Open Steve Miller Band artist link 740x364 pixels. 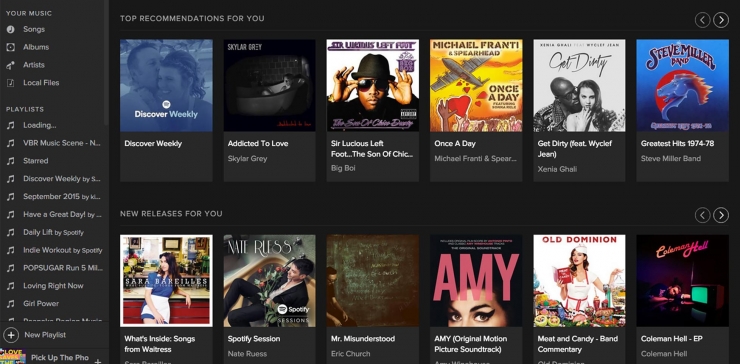tap(671, 159)
